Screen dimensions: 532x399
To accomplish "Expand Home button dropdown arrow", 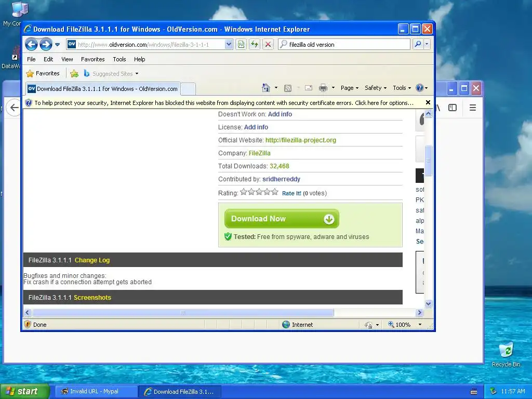I will 276,88.
